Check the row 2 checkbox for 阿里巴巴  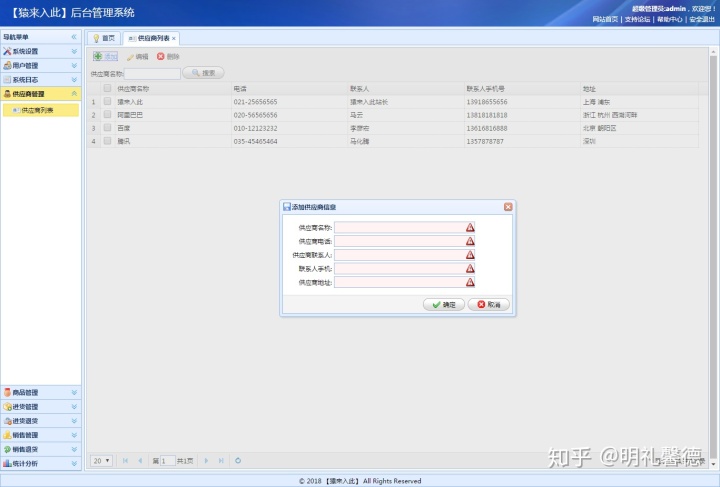(107, 114)
